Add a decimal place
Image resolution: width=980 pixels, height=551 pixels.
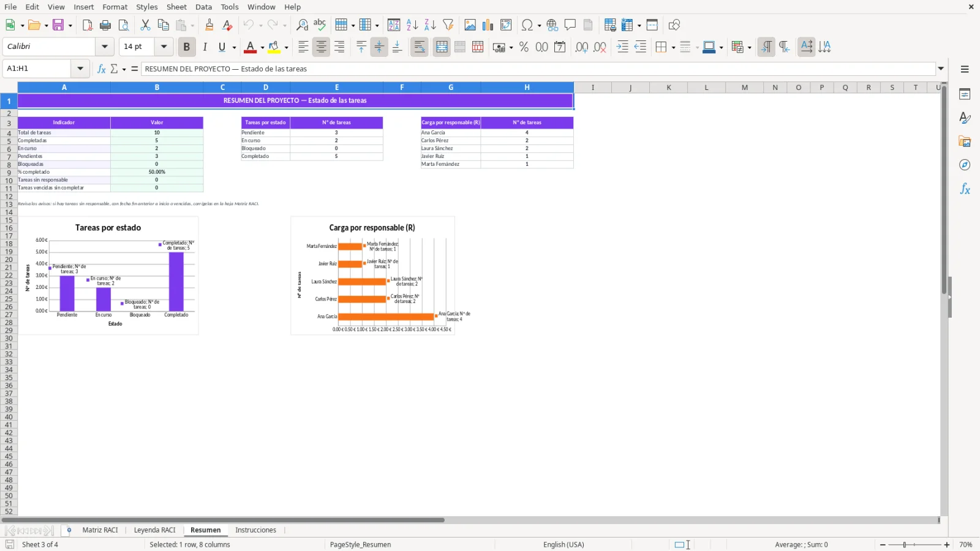[582, 47]
